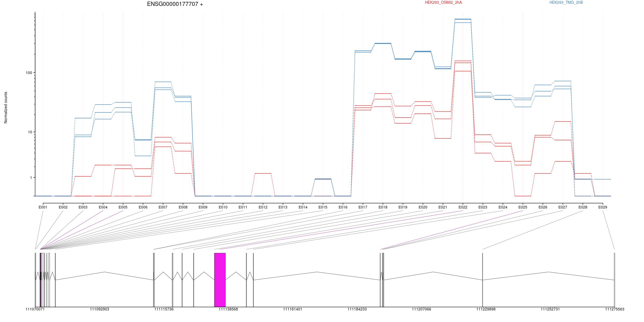Click genomic coordinate 111161401
Image resolution: width=644 pixels, height=322 pixels.
pyautogui.click(x=293, y=309)
